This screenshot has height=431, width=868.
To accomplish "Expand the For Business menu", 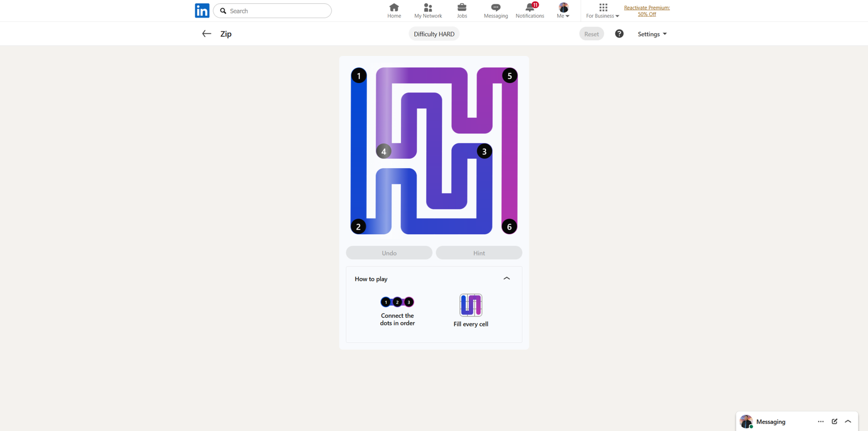I will (602, 10).
